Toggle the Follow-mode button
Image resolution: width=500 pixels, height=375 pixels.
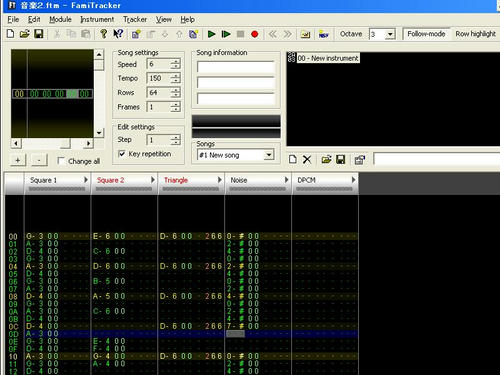(x=426, y=34)
